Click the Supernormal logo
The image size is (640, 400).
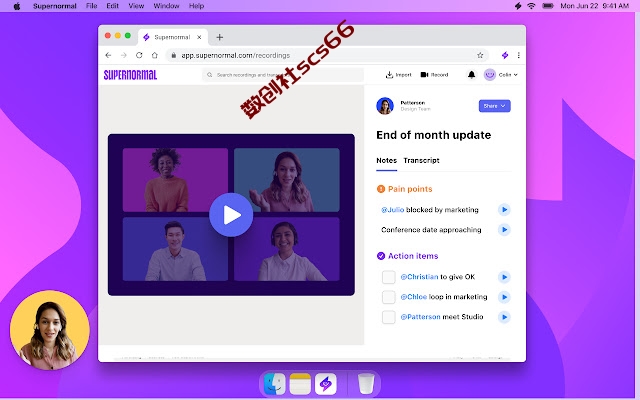click(130, 75)
